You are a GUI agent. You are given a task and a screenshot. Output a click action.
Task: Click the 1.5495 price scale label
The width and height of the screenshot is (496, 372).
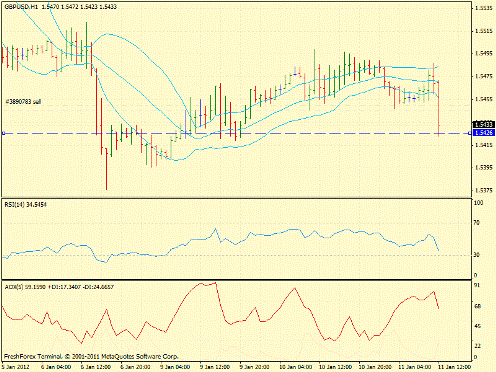pyautogui.click(x=484, y=53)
